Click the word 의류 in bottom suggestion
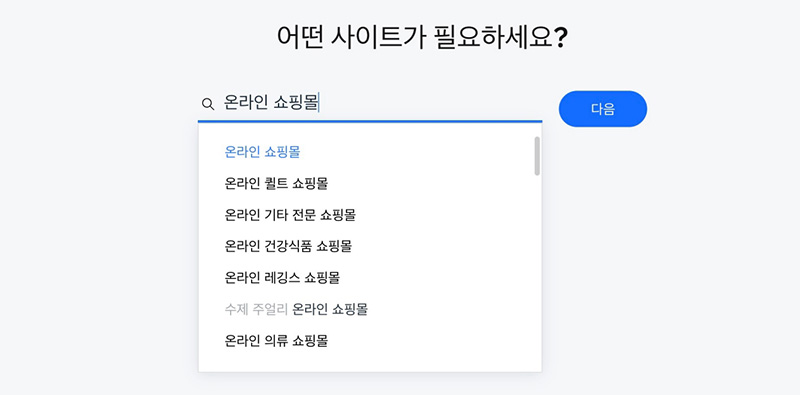Image resolution: width=800 pixels, height=395 pixels. click(276, 340)
